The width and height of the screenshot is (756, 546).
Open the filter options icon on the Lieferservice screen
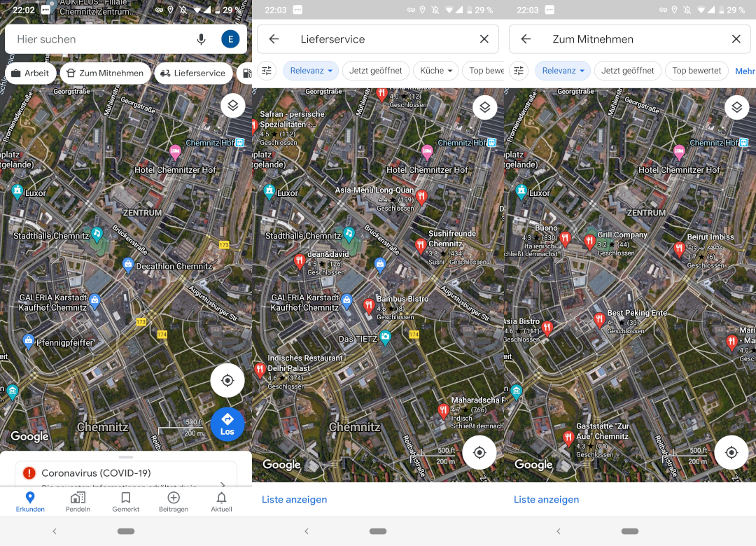(x=267, y=71)
